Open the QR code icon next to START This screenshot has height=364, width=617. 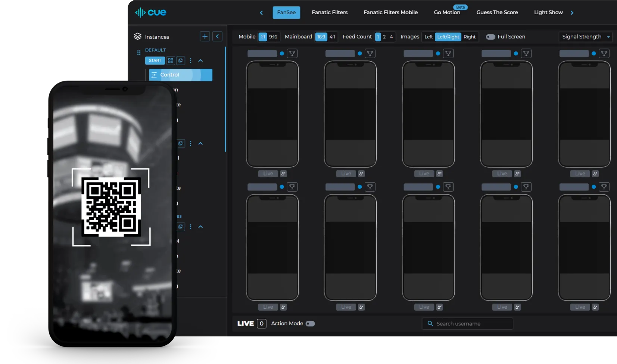[171, 60]
